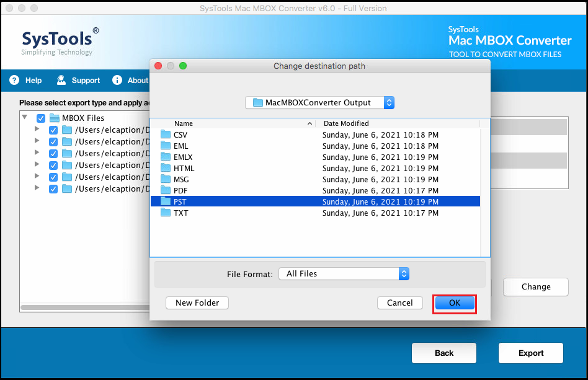The image size is (588, 380).
Task: Expand the first /Users/elcaption tree row
Action: pyautogui.click(x=37, y=129)
